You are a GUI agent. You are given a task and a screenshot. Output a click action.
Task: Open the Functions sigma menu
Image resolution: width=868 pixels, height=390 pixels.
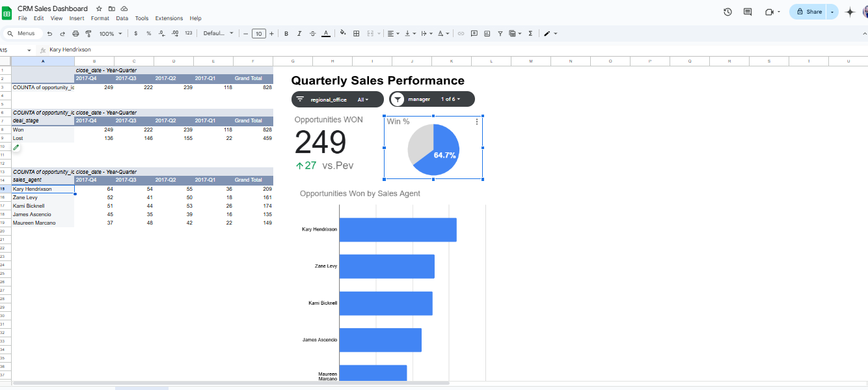530,33
